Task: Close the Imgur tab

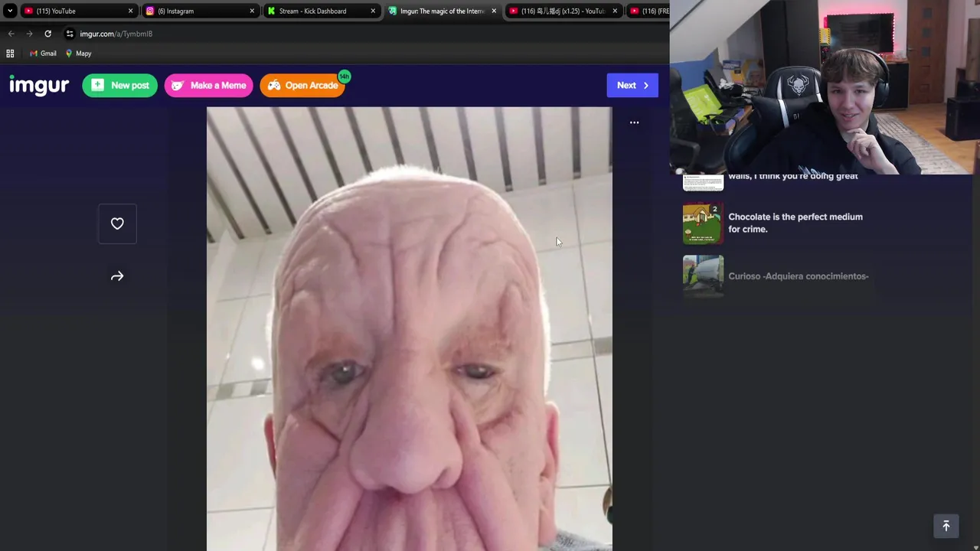Action: click(494, 11)
